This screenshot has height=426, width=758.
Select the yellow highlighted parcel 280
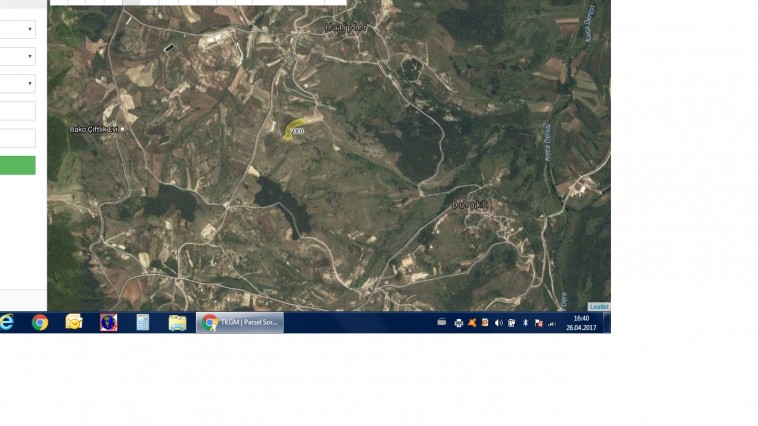292,131
